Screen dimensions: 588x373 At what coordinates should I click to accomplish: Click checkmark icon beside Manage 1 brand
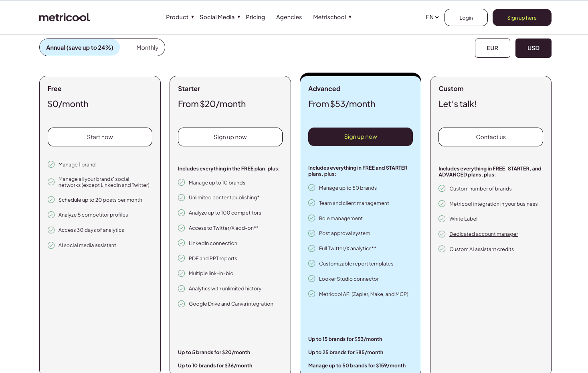(51, 164)
